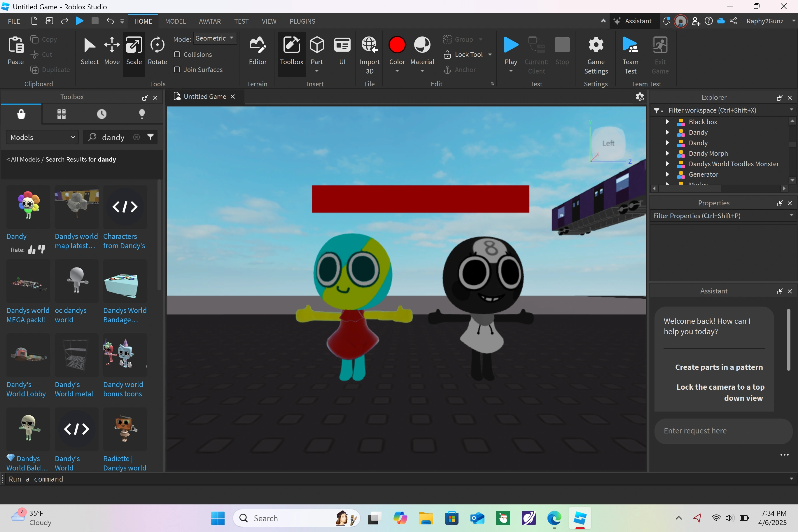This screenshot has width=798, height=532.
Task: Open the PLUGINS ribbon tab
Action: (x=302, y=21)
